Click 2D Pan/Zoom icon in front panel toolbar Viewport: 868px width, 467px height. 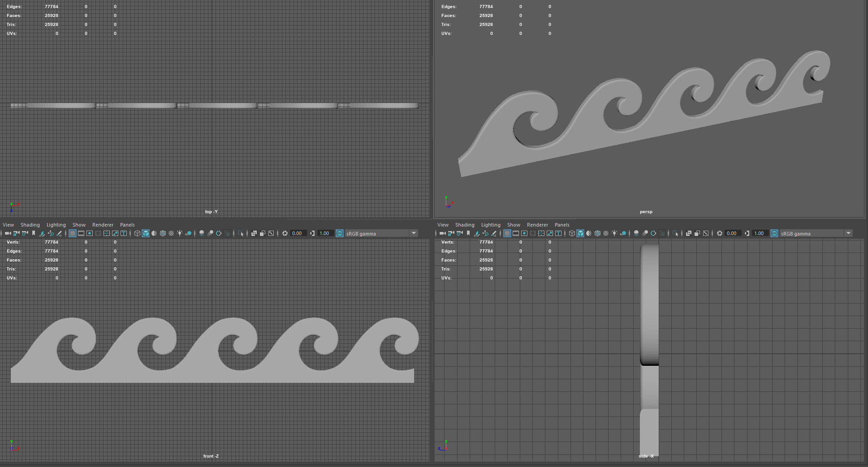[51, 233]
